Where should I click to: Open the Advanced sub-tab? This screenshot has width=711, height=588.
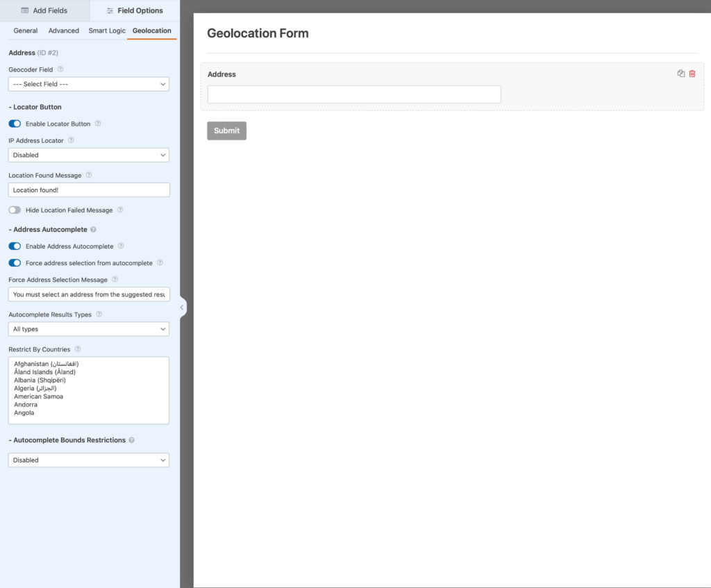[x=63, y=31]
